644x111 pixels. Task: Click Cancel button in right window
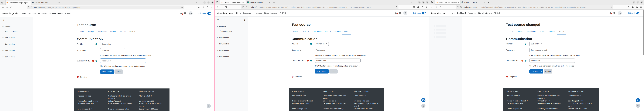click(x=548, y=71)
